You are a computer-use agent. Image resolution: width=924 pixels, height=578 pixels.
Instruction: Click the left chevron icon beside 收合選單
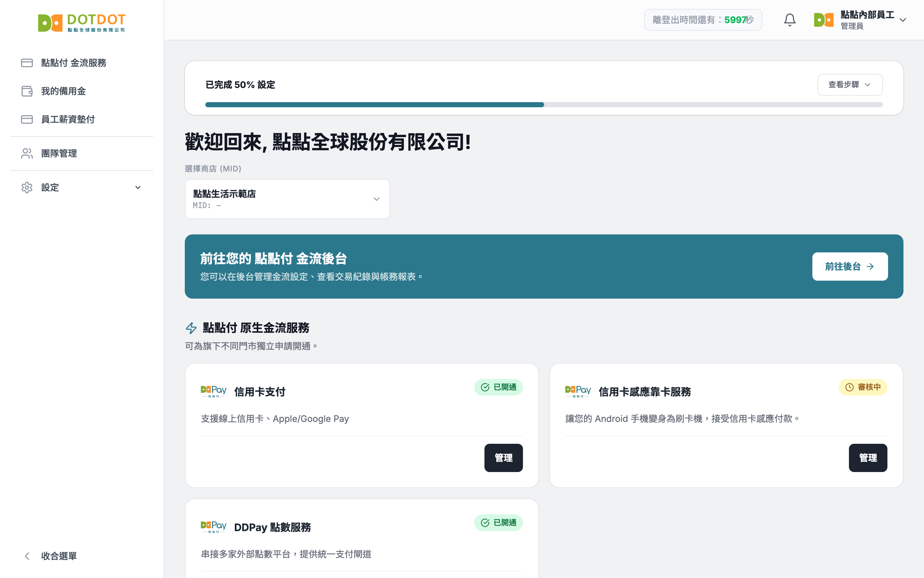pos(27,556)
